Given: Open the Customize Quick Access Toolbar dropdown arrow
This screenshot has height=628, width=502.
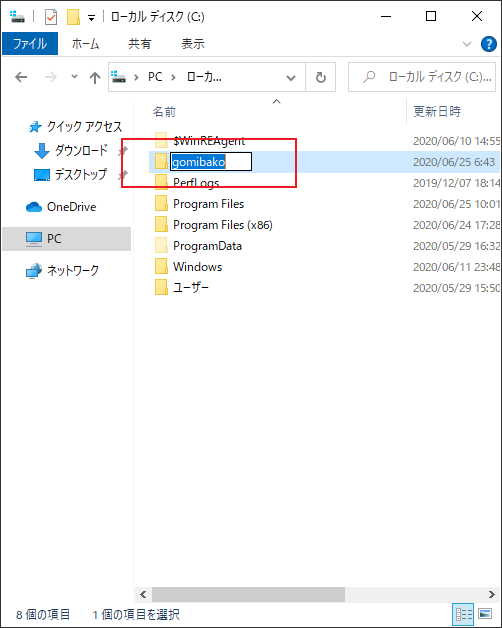Looking at the screenshot, I should [91, 18].
